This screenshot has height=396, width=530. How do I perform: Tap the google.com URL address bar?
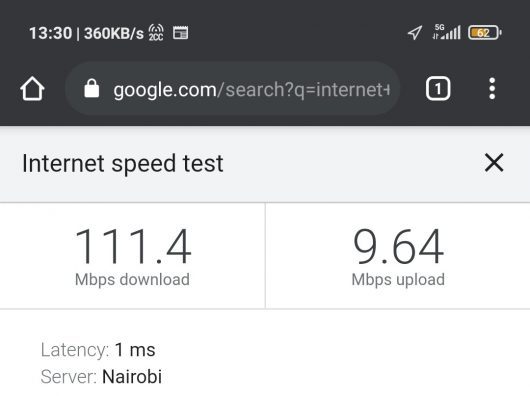coord(233,89)
